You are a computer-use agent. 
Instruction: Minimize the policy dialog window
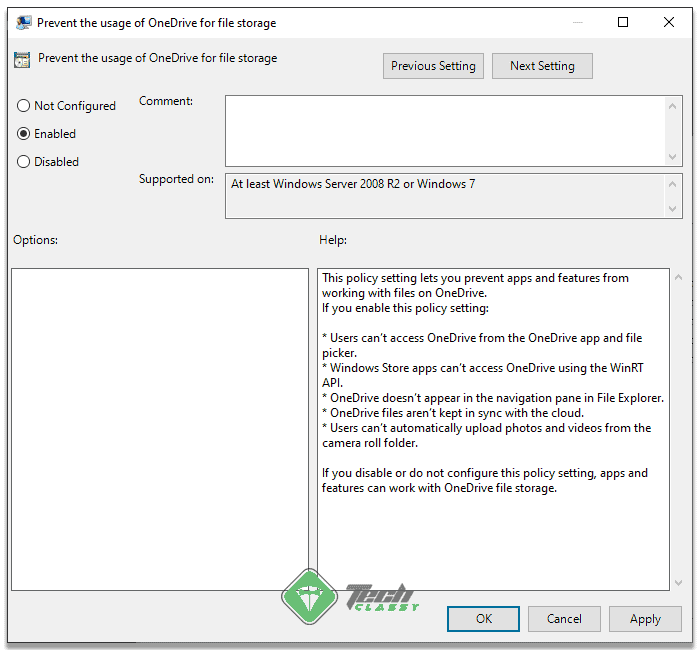pyautogui.click(x=578, y=22)
